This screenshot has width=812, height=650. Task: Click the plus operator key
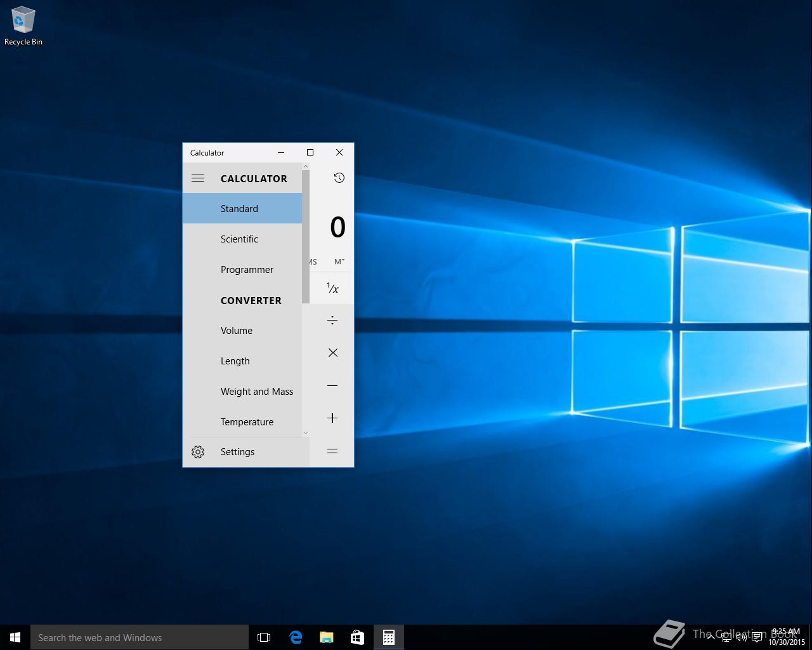(332, 418)
